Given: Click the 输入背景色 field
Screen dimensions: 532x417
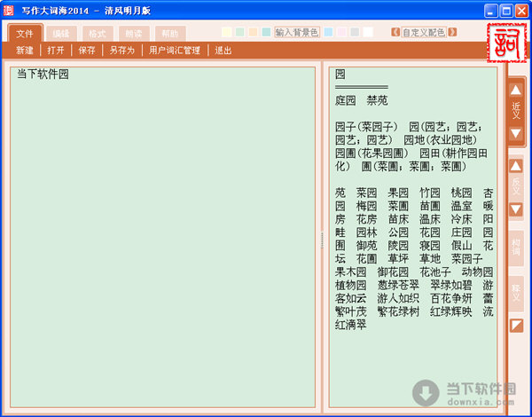Looking at the screenshot, I should click(296, 33).
